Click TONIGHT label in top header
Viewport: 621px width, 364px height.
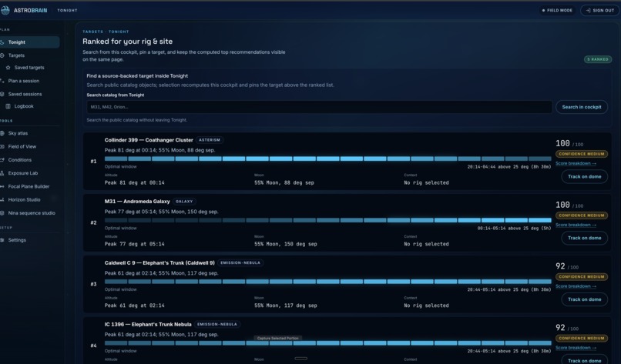67,10
